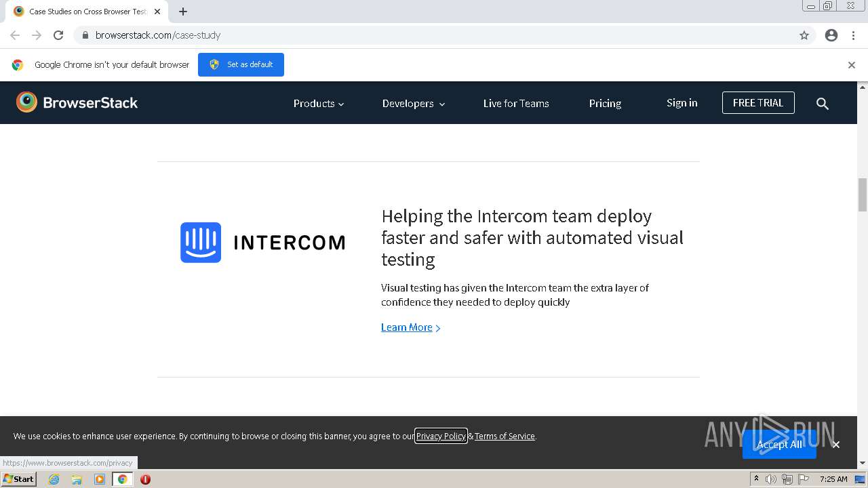Image resolution: width=868 pixels, height=488 pixels.
Task: Bookmark this page with the star icon
Action: (804, 35)
